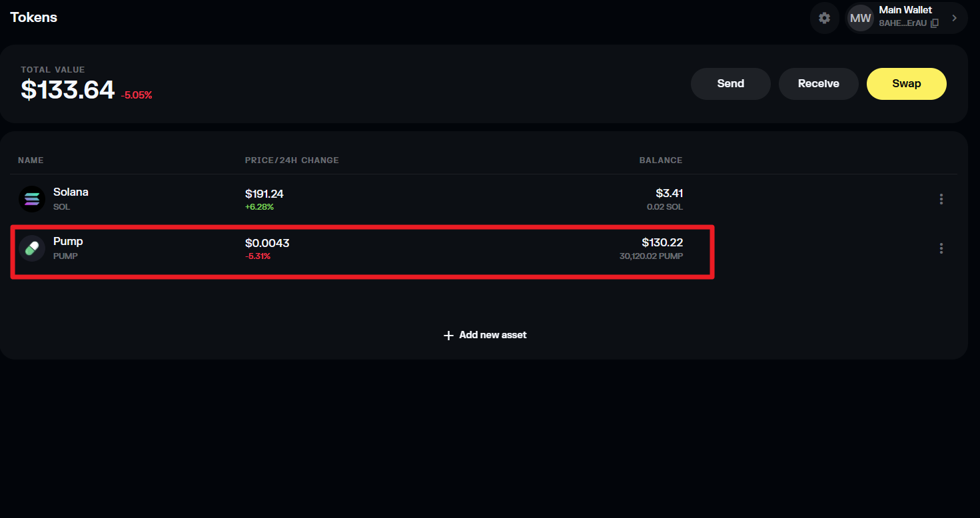Viewport: 980px width, 518px height.
Task: Open the Main Wallet account selector
Action: click(906, 18)
